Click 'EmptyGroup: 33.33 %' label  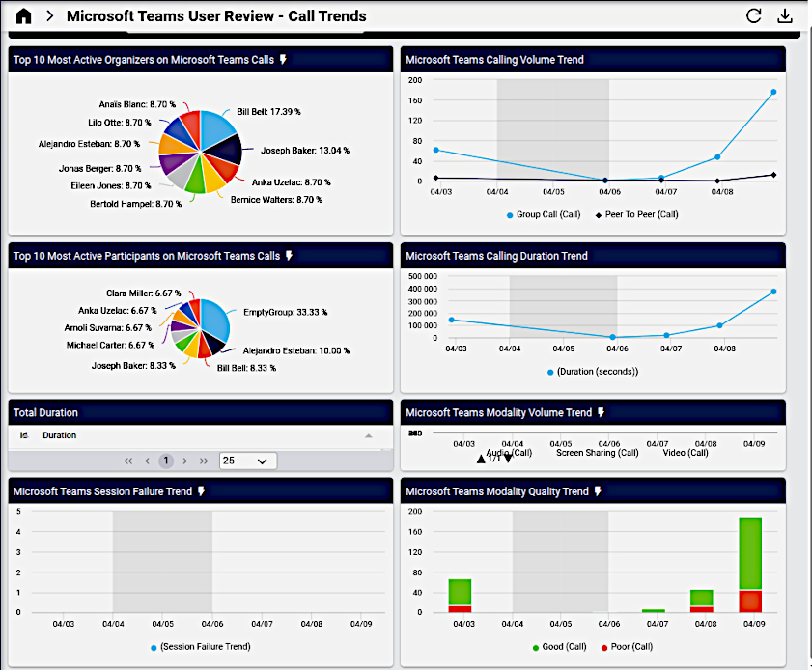[286, 312]
